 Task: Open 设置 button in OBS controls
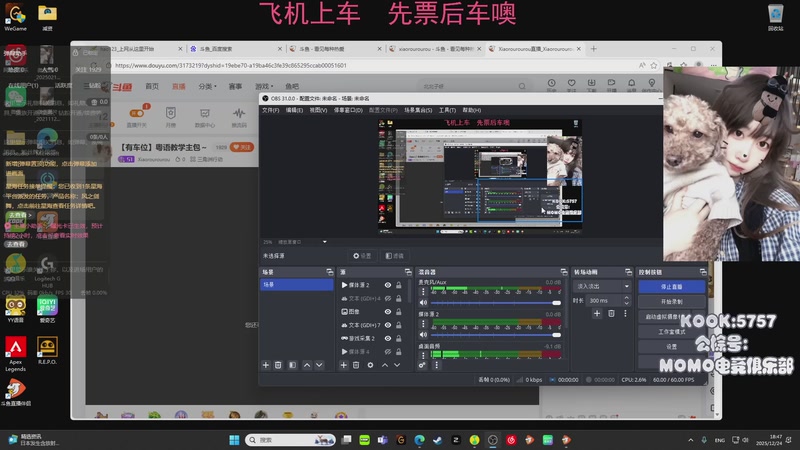(x=671, y=346)
